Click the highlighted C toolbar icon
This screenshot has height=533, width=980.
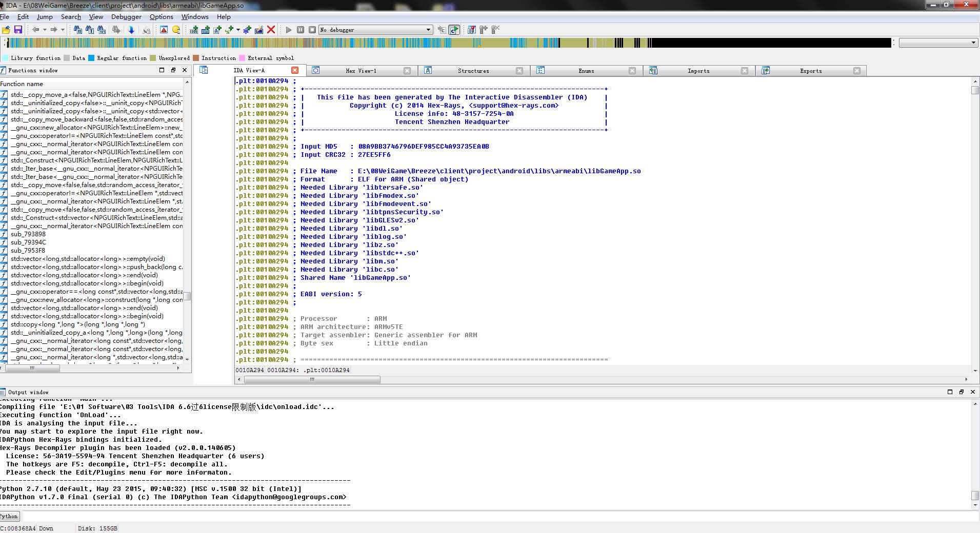coord(454,30)
